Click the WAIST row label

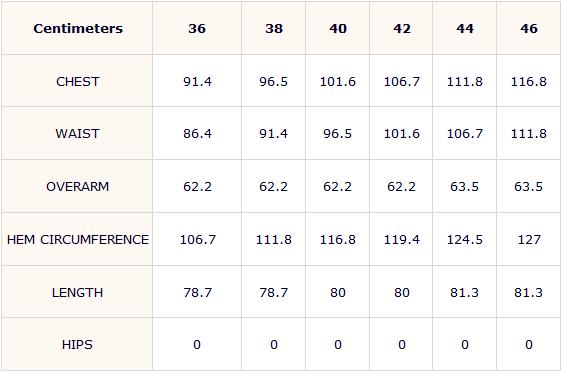coord(78,134)
